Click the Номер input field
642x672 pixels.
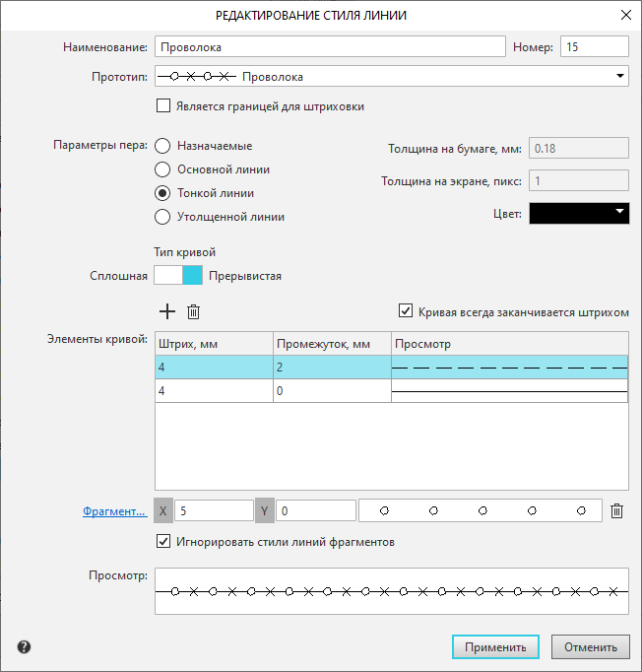[x=594, y=46]
